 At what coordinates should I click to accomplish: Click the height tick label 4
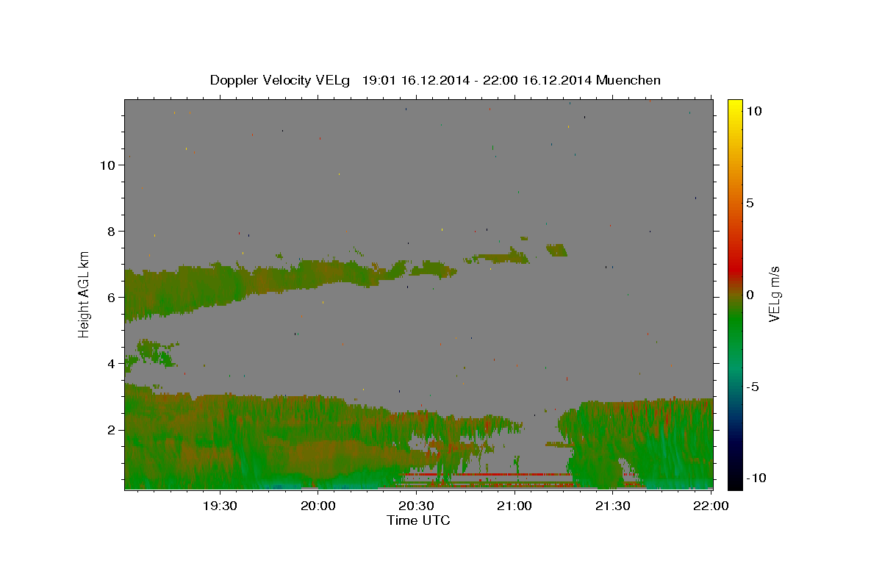coord(113,363)
